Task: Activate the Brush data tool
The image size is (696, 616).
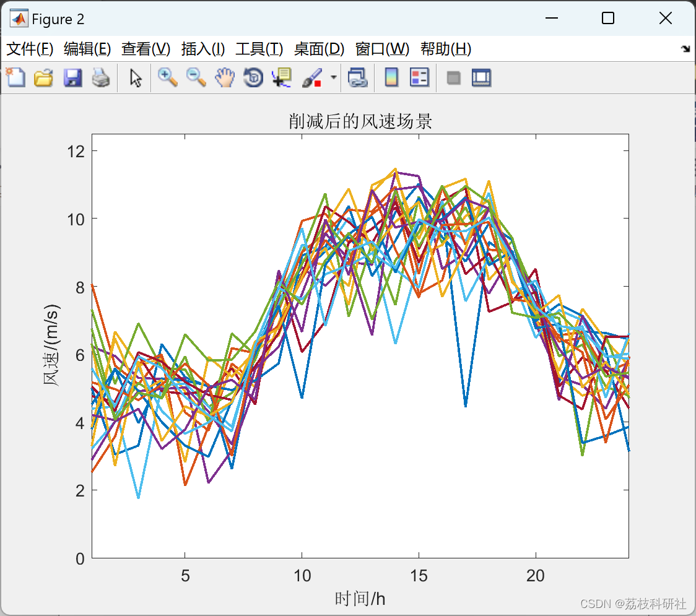Action: tap(311, 77)
